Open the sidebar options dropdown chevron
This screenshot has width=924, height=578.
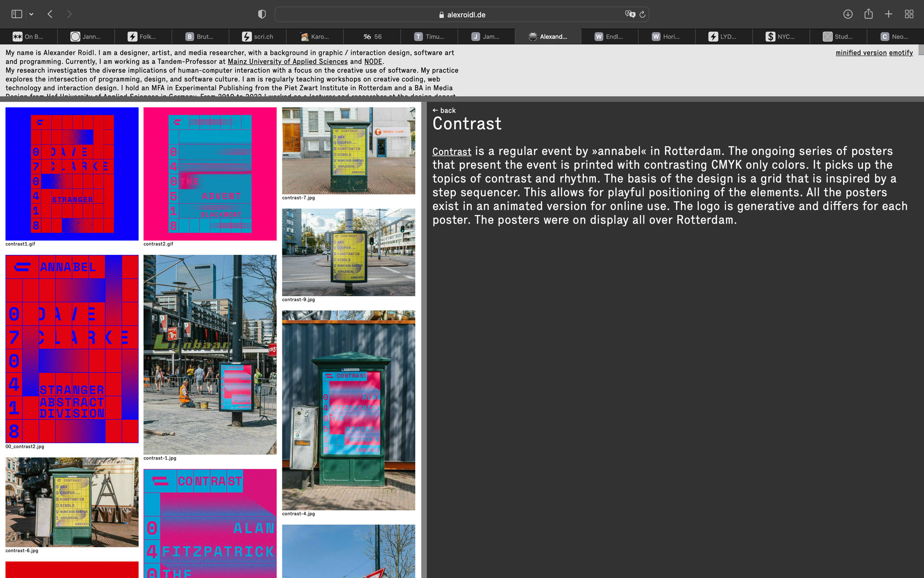click(31, 14)
